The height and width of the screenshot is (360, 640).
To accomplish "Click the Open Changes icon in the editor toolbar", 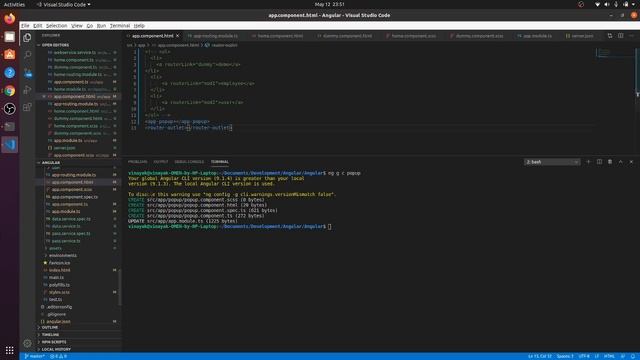I will [610, 36].
